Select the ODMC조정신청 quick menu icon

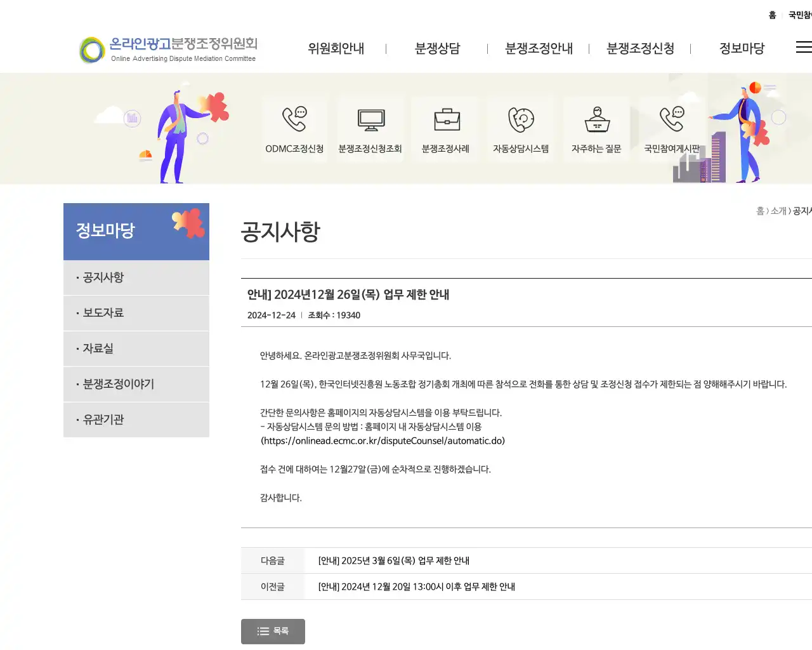click(x=295, y=127)
